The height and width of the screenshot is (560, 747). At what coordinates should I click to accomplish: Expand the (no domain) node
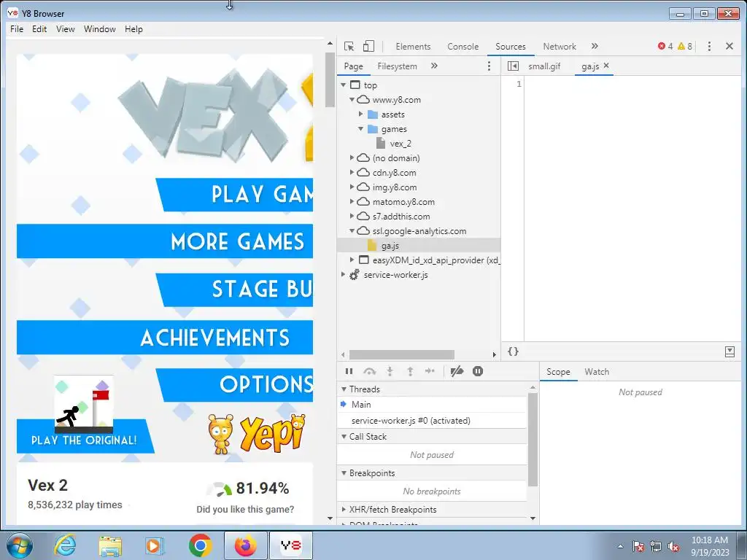point(352,157)
